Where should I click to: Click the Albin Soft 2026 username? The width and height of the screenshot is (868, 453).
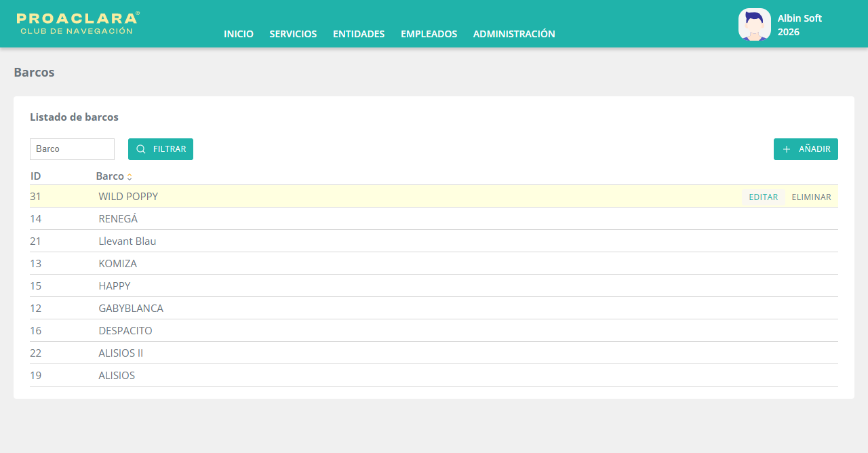pyautogui.click(x=800, y=25)
